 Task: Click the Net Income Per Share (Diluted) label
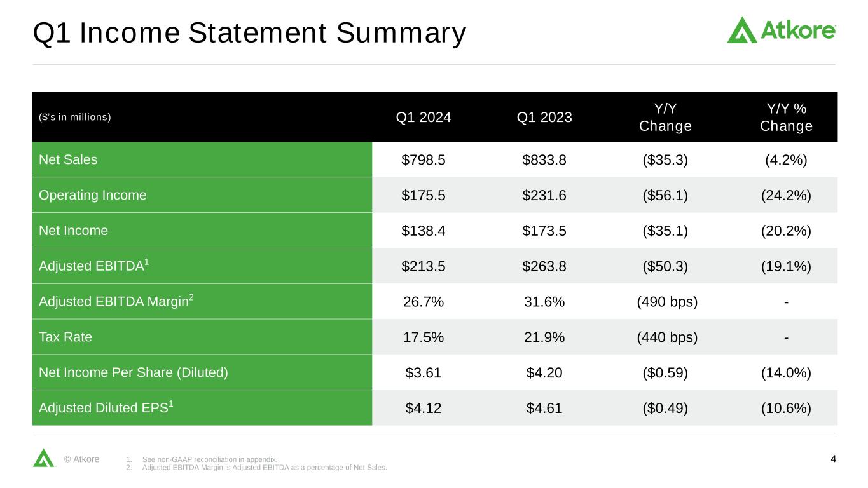pos(134,373)
